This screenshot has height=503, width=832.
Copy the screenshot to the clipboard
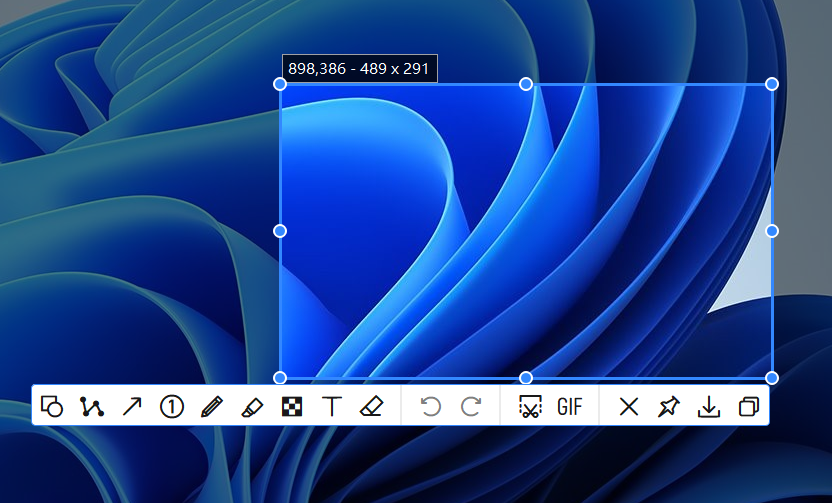click(x=748, y=406)
